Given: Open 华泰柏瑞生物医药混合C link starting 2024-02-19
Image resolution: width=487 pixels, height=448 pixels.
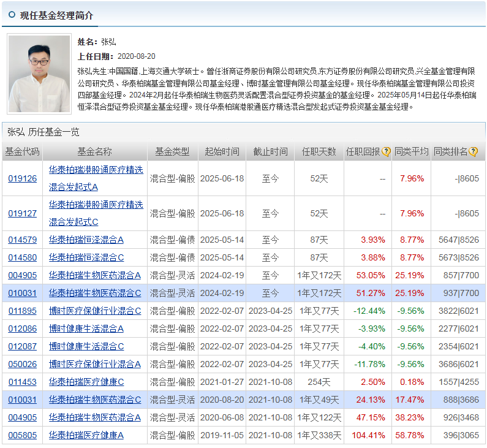Looking at the screenshot, I should [x=95, y=293].
